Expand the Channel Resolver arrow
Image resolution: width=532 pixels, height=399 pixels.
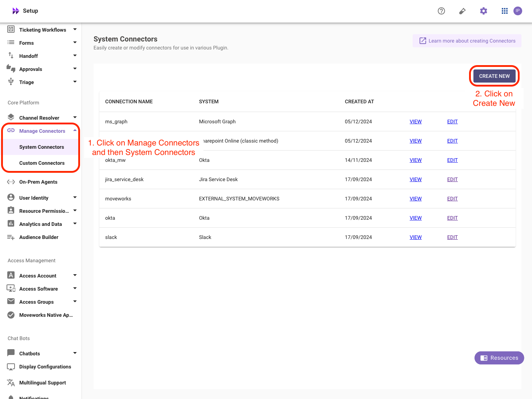point(75,117)
